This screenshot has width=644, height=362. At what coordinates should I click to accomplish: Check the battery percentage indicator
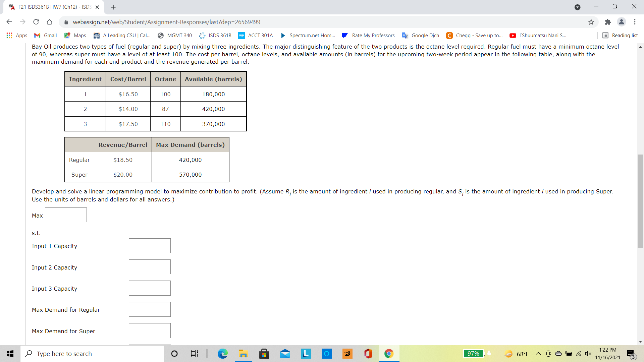point(473,354)
